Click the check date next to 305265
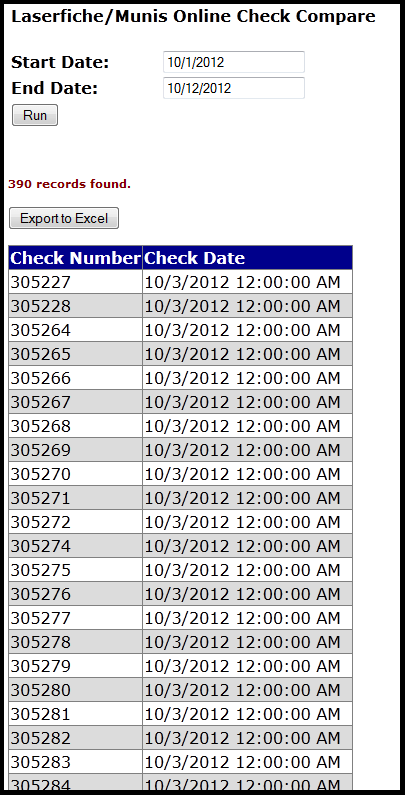The width and height of the screenshot is (405, 795). (x=247, y=353)
